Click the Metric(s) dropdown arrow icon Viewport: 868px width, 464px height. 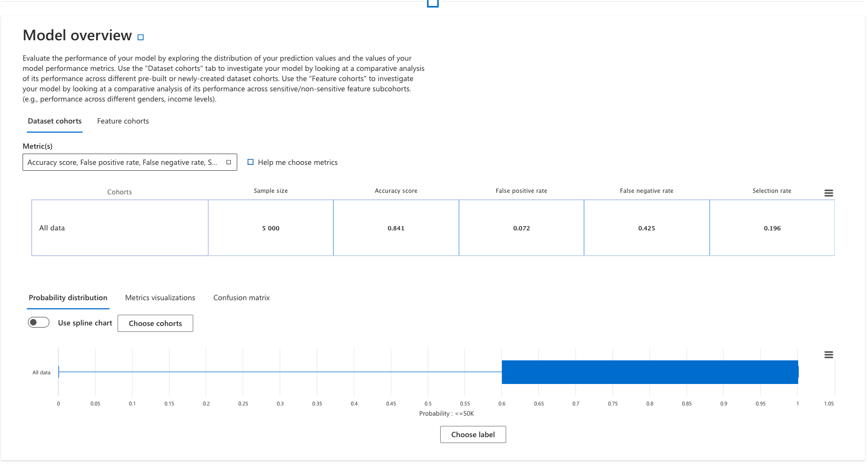coord(229,163)
